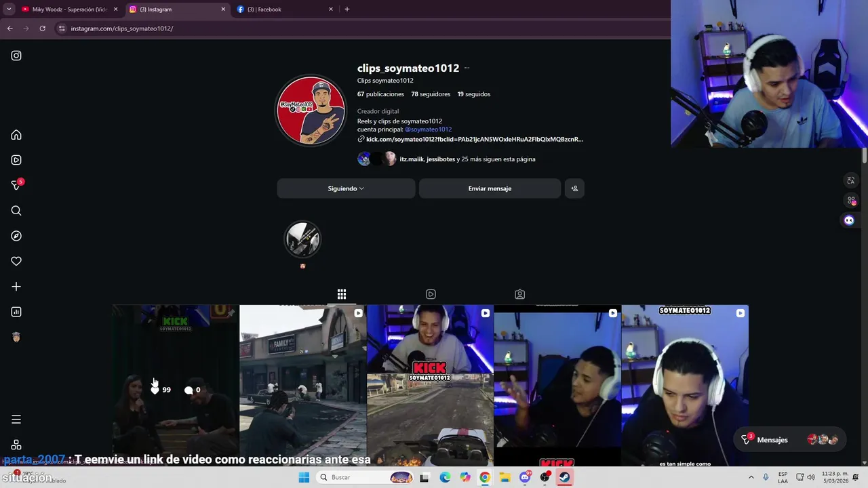Viewport: 868px width, 488px height.
Task: Create new post with plus icon
Action: (16, 287)
